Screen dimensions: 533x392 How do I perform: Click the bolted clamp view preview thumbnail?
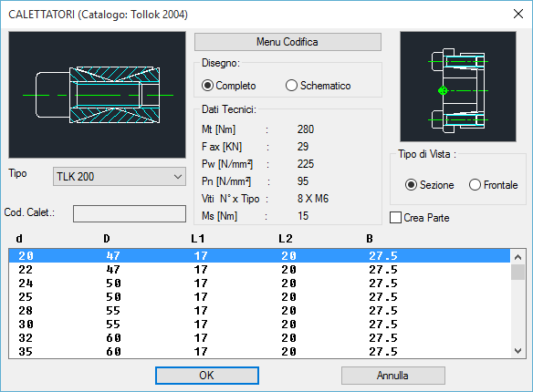(x=458, y=87)
